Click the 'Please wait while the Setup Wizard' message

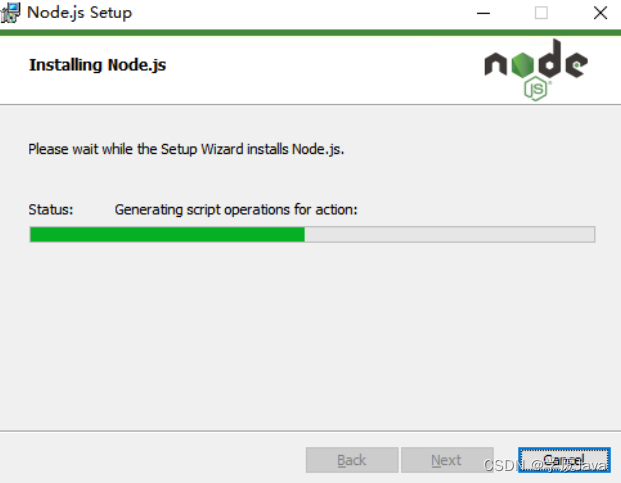pos(186,149)
